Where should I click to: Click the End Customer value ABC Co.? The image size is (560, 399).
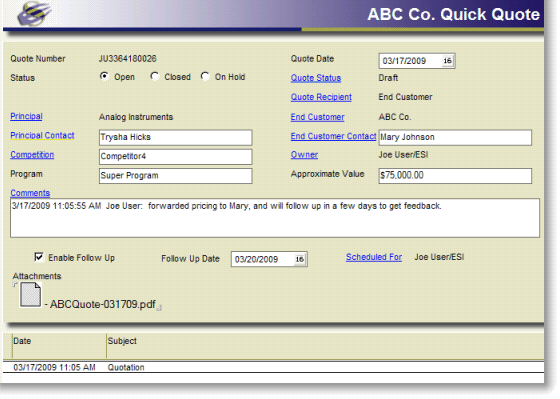coord(395,117)
